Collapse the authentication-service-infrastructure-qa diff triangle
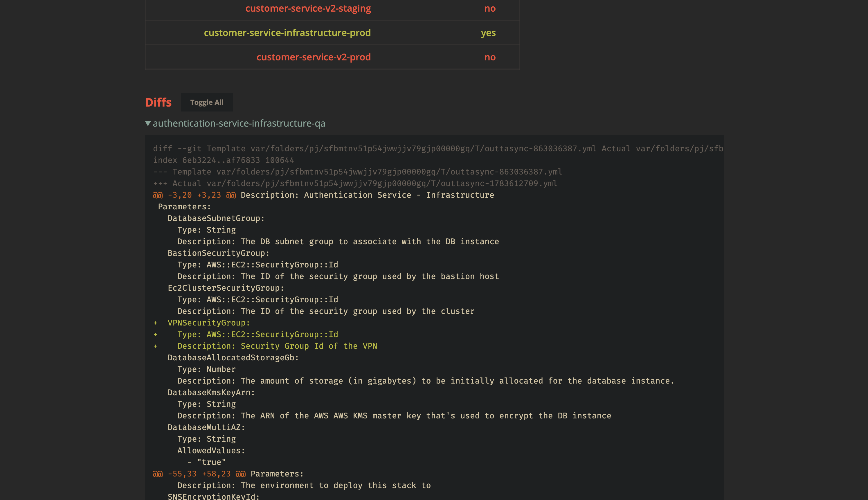Image resolution: width=868 pixels, height=500 pixels. pyautogui.click(x=148, y=123)
